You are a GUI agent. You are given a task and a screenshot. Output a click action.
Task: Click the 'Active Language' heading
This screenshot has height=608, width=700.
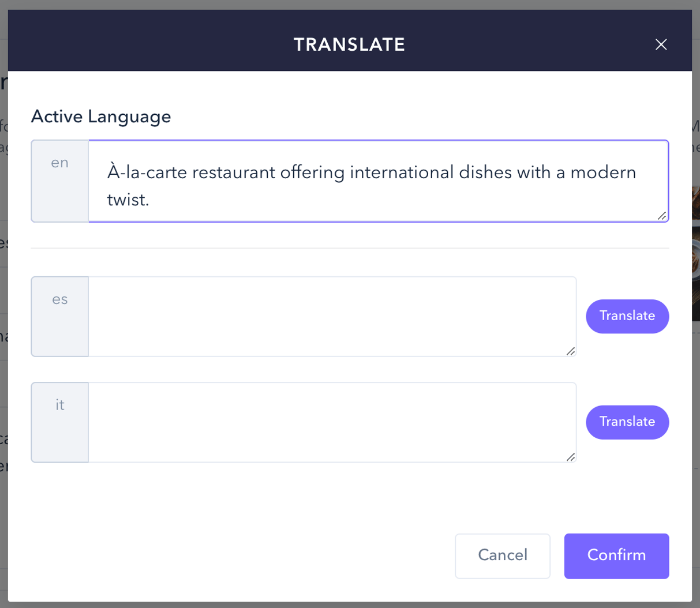pos(101,117)
